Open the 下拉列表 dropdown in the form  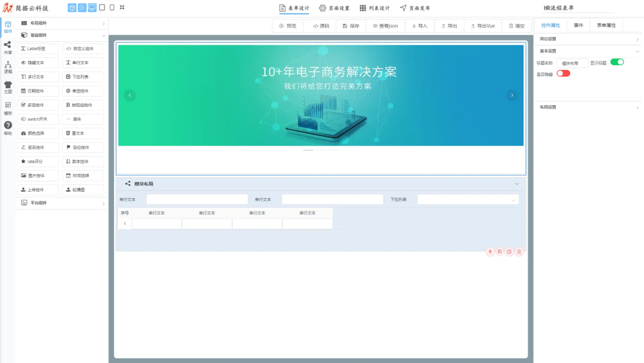point(467,199)
